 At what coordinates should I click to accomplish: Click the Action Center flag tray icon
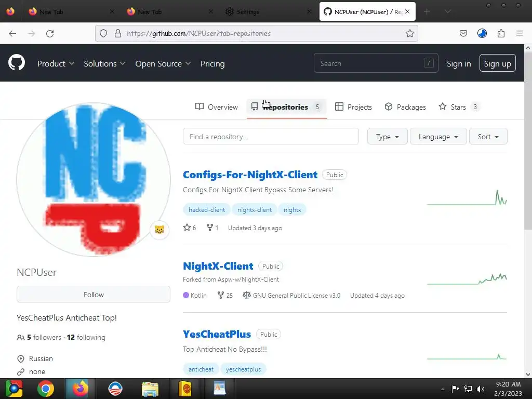pyautogui.click(x=455, y=389)
